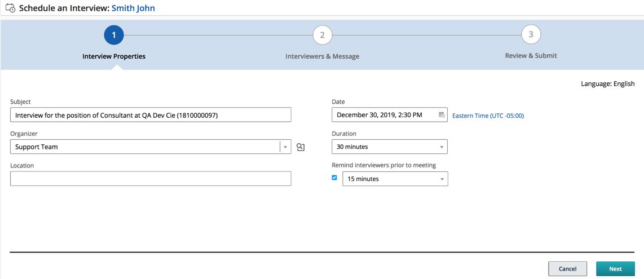Screen dimensions: 644x279
Task: Go to step 3 circle
Action: (x=531, y=35)
